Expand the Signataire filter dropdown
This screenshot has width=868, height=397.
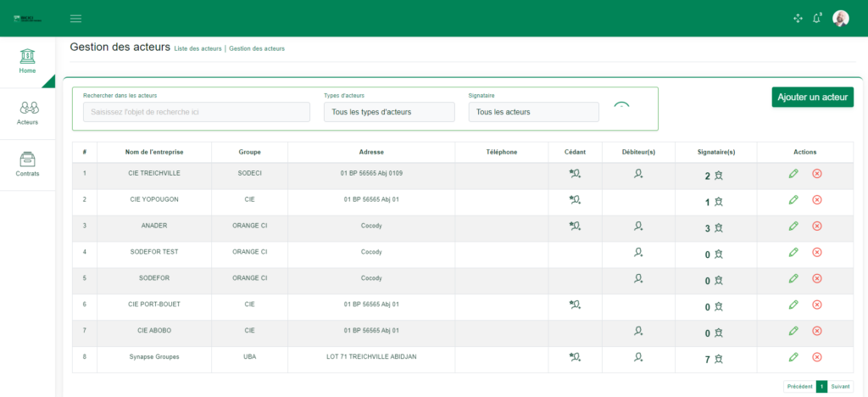tap(533, 112)
